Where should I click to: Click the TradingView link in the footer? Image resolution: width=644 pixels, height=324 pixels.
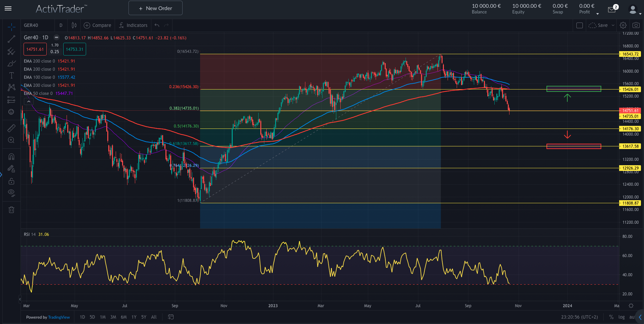tap(59, 317)
